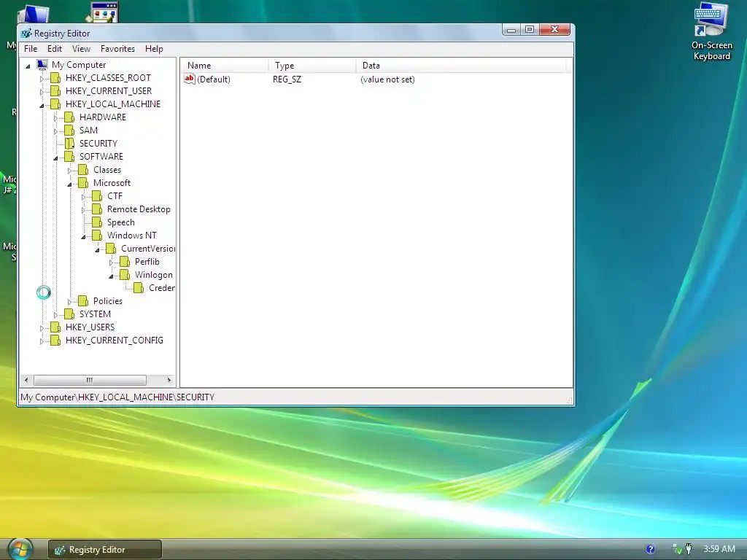Collapse the Windows NT key arrow
Screen dimensions: 747x560
[x=83, y=236]
